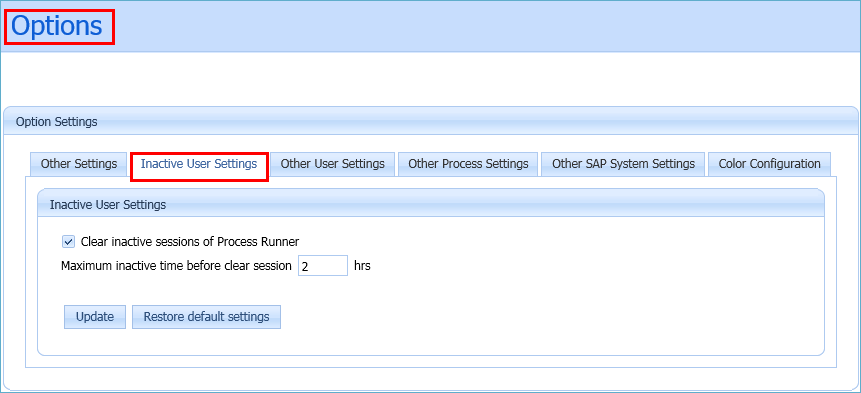Click the 'hrs' unit label

[x=362, y=266]
